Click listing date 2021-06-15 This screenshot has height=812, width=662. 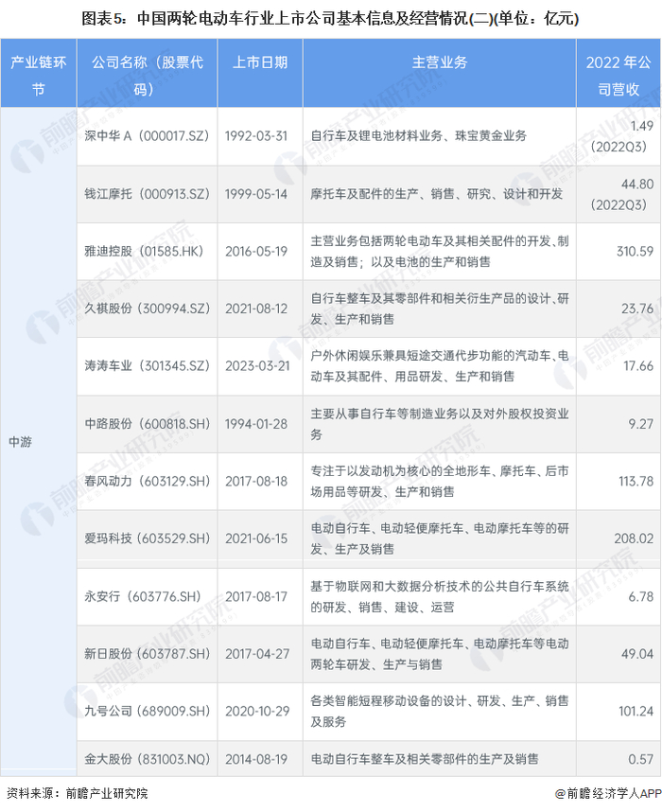256,538
